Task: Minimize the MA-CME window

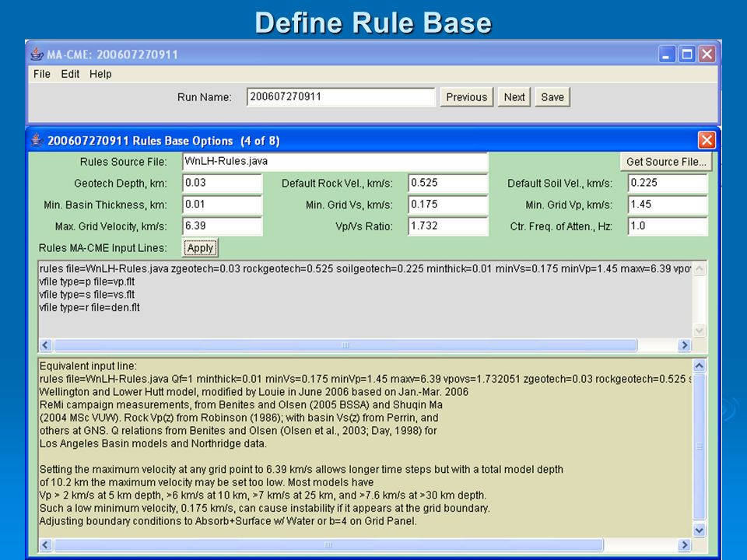Action: 667,54
